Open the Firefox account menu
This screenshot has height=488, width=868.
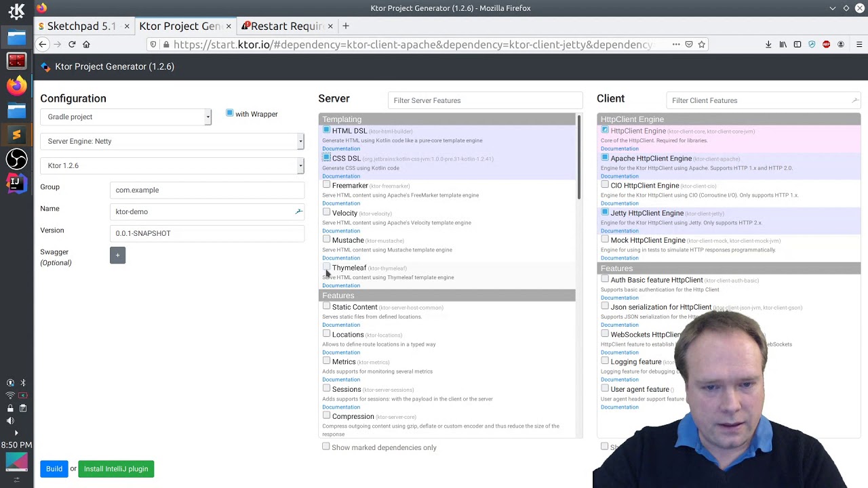click(841, 45)
